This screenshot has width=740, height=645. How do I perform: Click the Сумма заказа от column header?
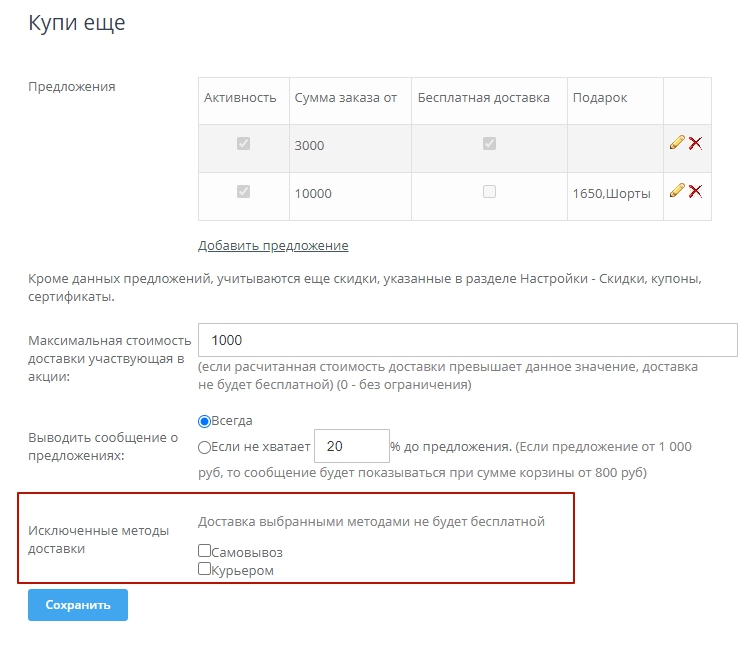pos(346,98)
